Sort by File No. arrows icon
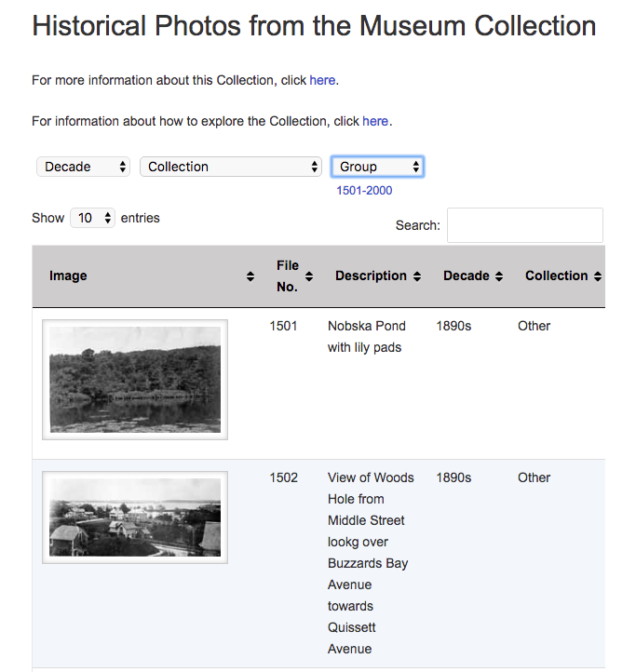 tap(309, 276)
